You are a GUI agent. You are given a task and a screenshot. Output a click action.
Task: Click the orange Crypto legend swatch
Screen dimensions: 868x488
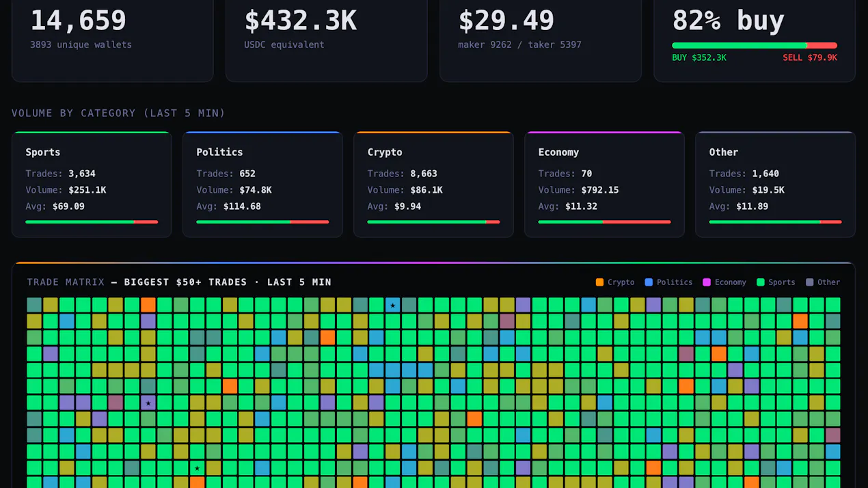[599, 282]
